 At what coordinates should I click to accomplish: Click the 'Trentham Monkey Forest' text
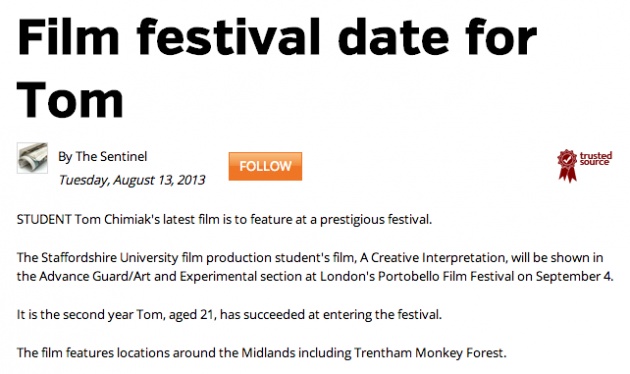point(429,353)
